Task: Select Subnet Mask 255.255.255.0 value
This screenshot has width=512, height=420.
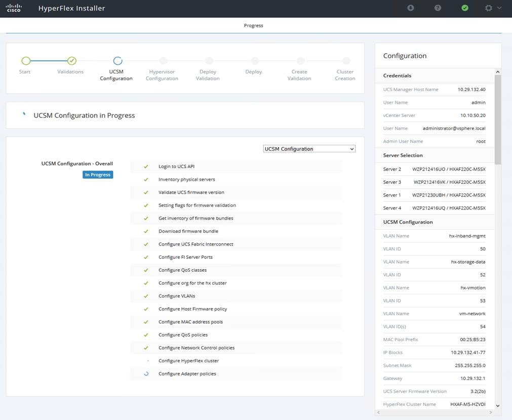Action: pyautogui.click(x=470, y=365)
